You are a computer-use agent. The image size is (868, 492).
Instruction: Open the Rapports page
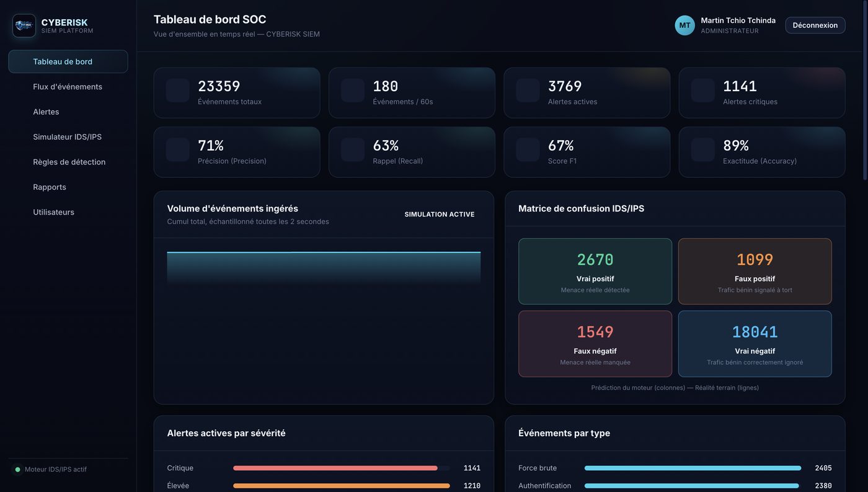(x=68, y=187)
